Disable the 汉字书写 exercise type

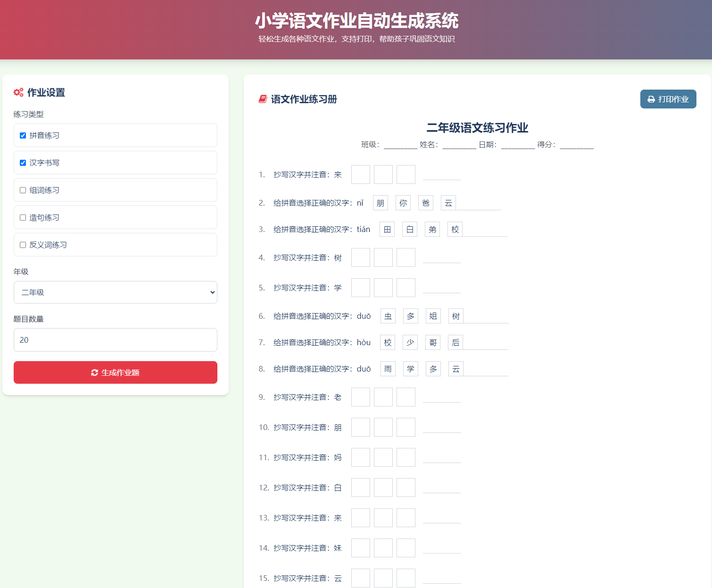(x=23, y=163)
